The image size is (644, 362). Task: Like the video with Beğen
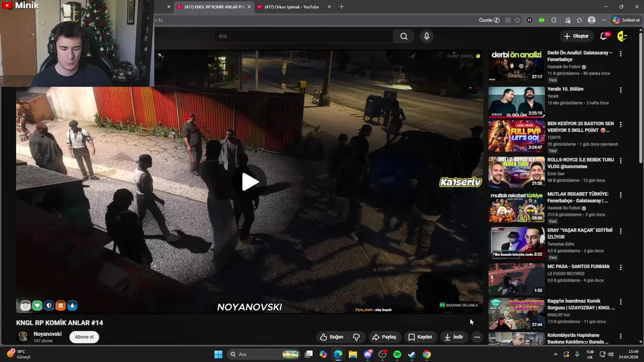click(332, 337)
